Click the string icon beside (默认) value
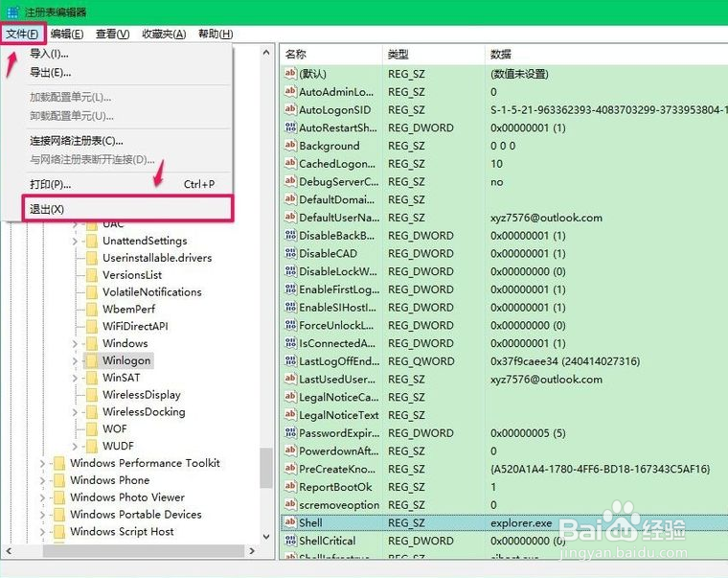Screen dimensions: 728x578 tap(290, 73)
